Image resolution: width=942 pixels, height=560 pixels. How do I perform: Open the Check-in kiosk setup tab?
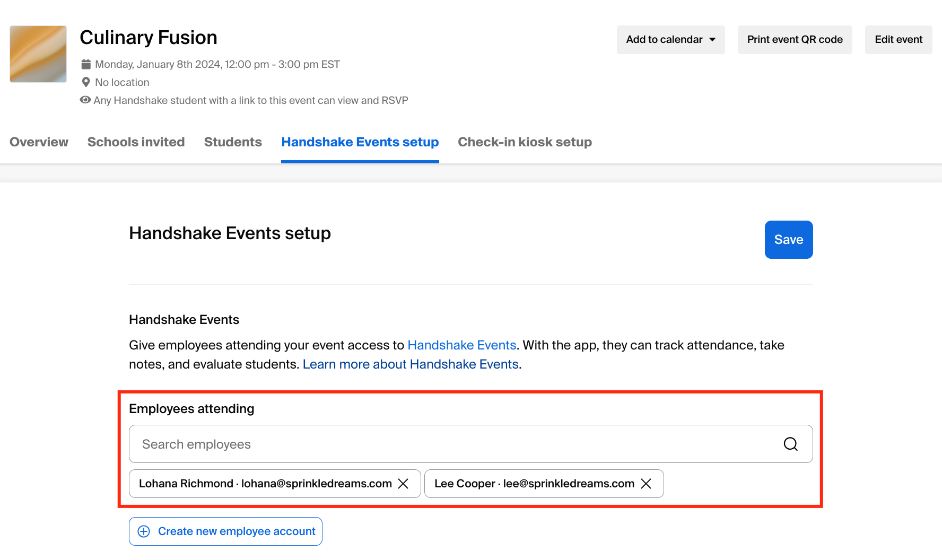point(525,142)
